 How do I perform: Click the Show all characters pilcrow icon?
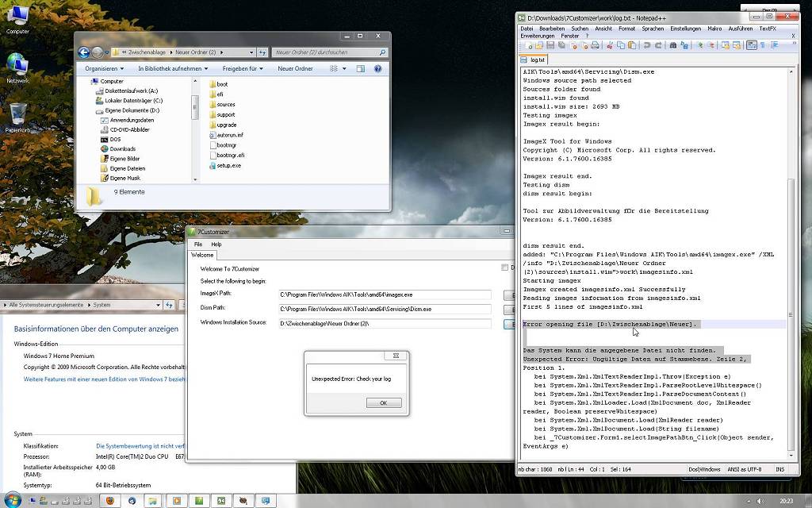(763, 45)
